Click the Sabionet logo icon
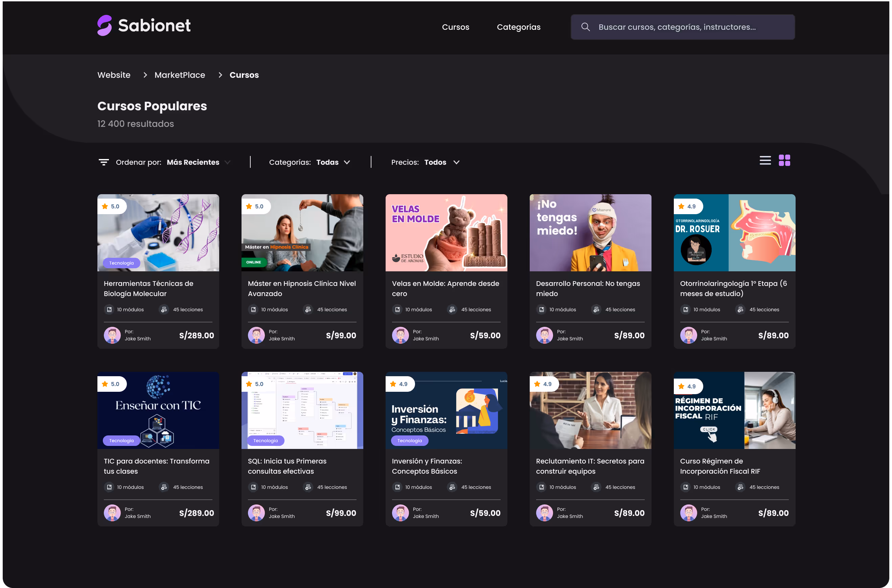 [105, 25]
